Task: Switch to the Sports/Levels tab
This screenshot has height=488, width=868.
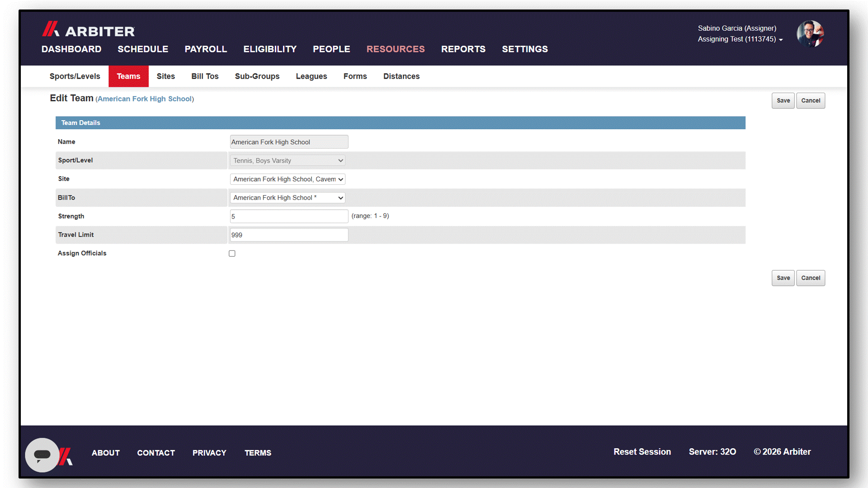Action: click(75, 76)
